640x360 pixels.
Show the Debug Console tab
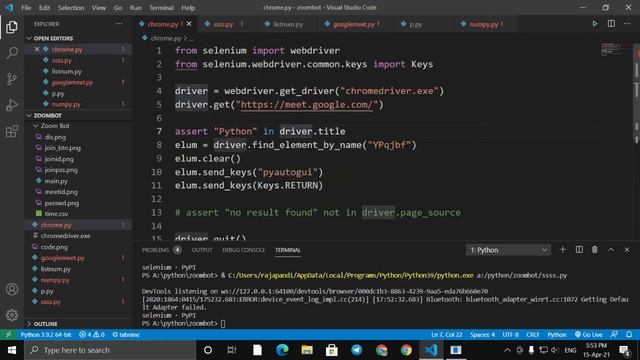(243, 250)
